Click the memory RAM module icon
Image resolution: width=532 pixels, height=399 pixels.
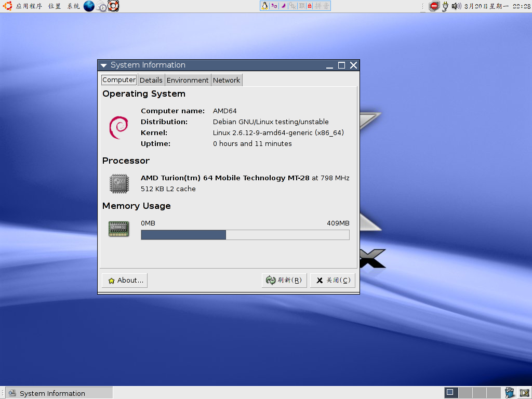(x=119, y=229)
